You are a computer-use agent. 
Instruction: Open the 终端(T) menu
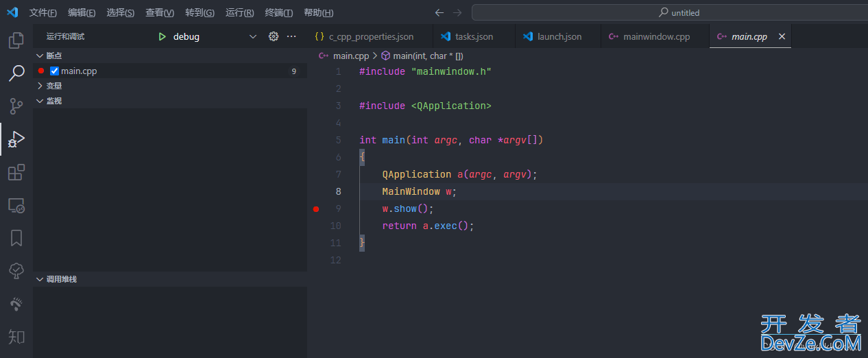click(278, 12)
